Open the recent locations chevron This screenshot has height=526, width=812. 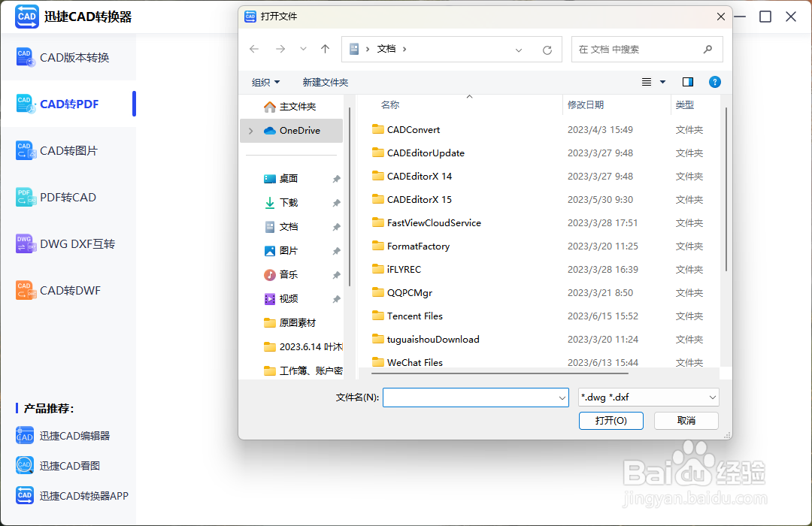[304, 49]
